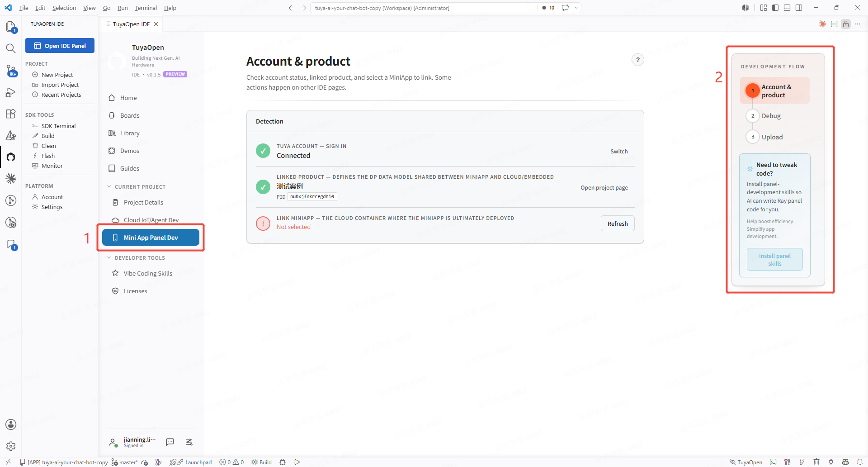
Task: Go to step 3 Upload in development flow
Action: pyautogui.click(x=764, y=137)
